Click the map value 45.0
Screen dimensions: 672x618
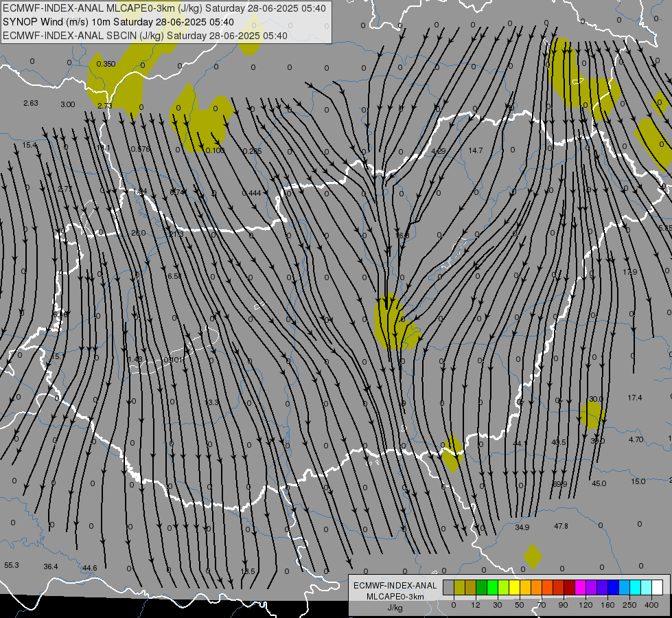click(599, 483)
